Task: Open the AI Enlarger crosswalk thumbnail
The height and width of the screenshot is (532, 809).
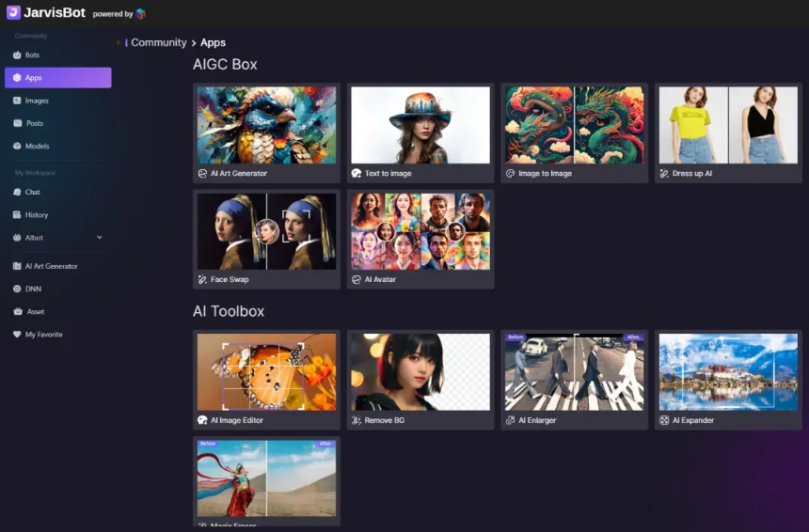Action: pyautogui.click(x=574, y=372)
